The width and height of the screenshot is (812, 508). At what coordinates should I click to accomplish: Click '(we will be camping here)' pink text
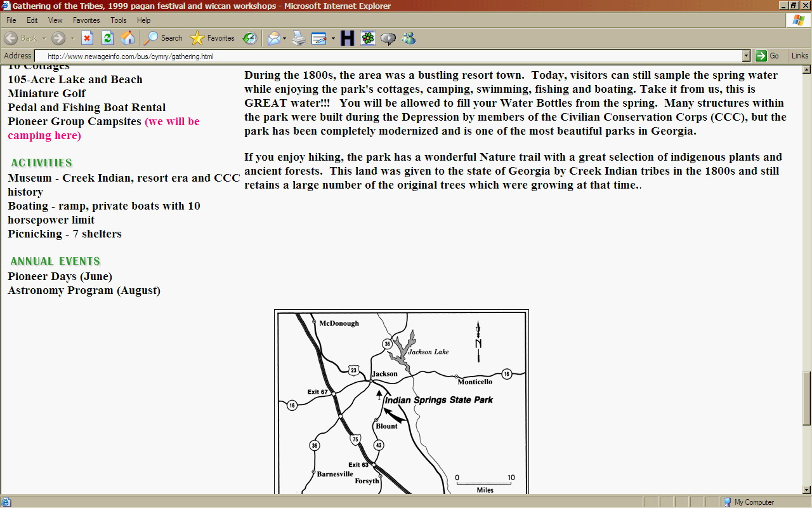[103, 128]
